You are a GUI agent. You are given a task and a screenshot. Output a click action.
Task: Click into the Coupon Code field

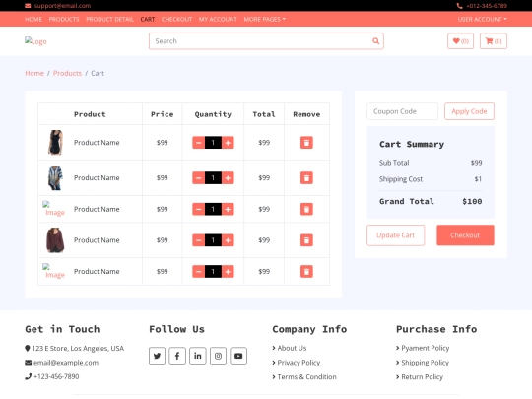pyautogui.click(x=402, y=111)
